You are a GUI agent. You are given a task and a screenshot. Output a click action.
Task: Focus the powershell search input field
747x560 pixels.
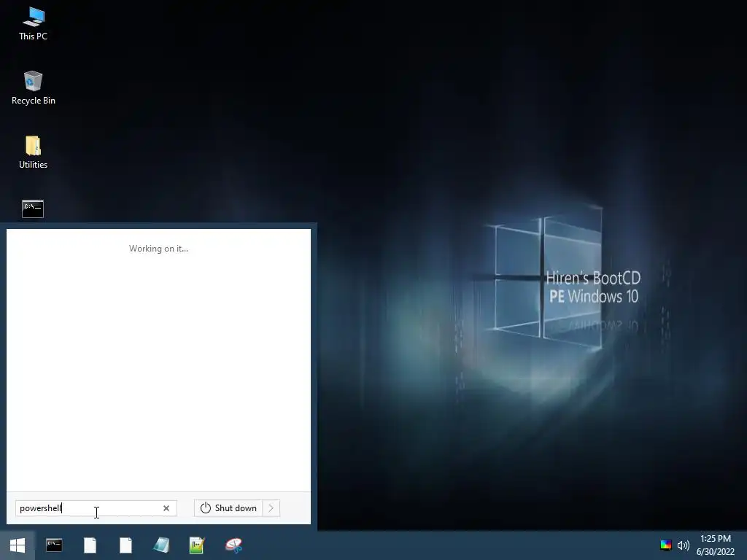coord(96,508)
